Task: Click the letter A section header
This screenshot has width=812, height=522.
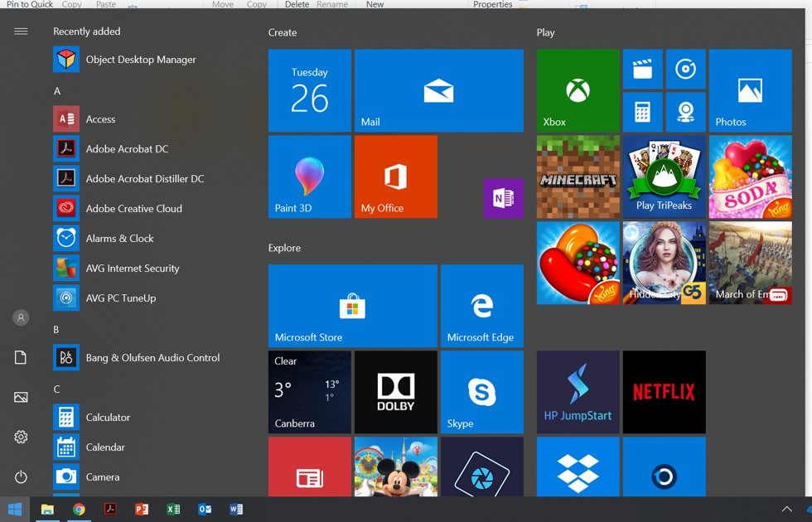Action: point(57,91)
